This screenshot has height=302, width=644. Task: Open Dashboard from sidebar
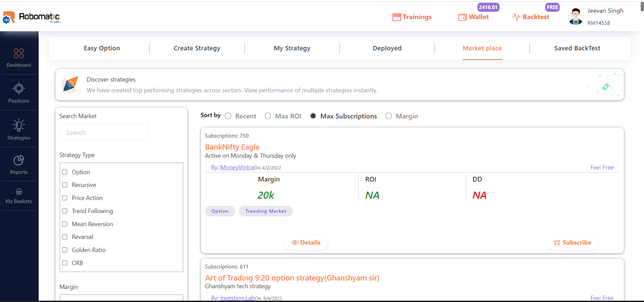(x=19, y=58)
